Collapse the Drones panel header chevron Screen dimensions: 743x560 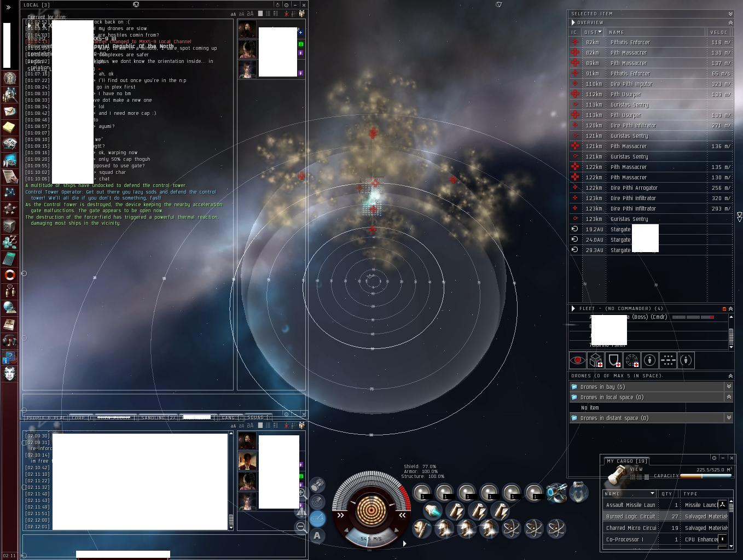click(730, 376)
